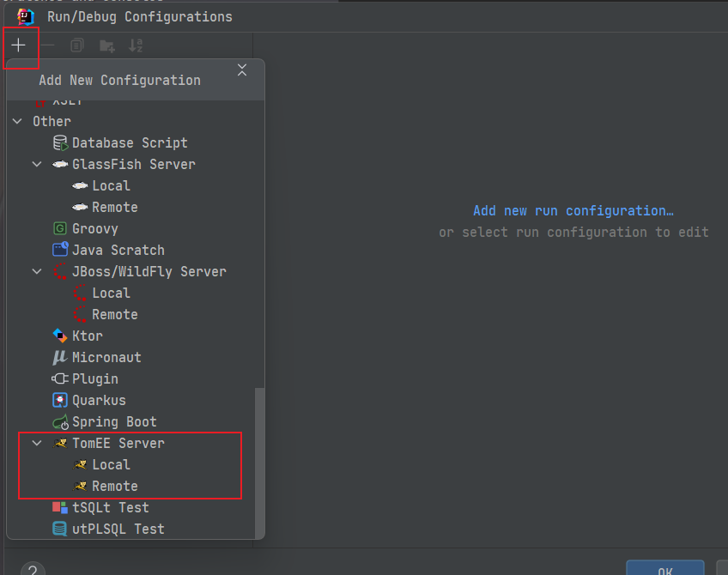Click the IntelliJ IDEA logo in title bar
728x575 pixels.
tap(26, 16)
